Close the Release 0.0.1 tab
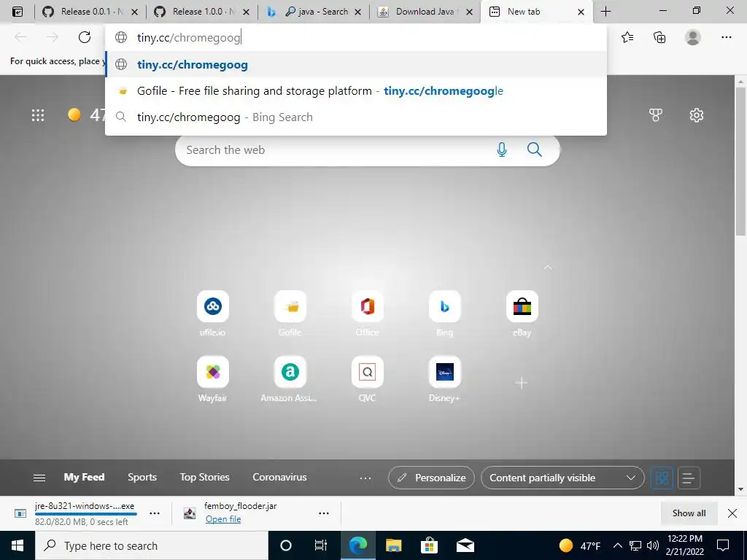The image size is (747, 560). pyautogui.click(x=134, y=12)
